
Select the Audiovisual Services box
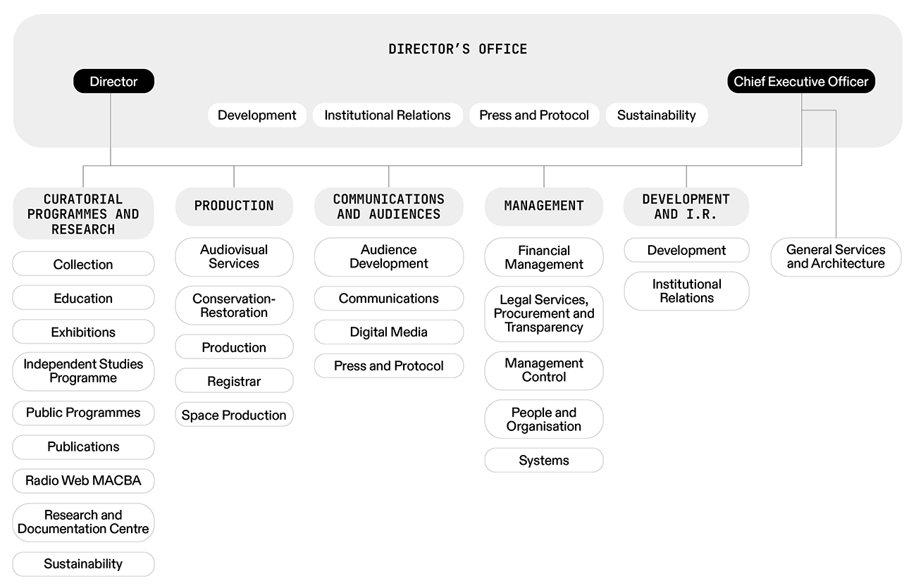point(234,257)
